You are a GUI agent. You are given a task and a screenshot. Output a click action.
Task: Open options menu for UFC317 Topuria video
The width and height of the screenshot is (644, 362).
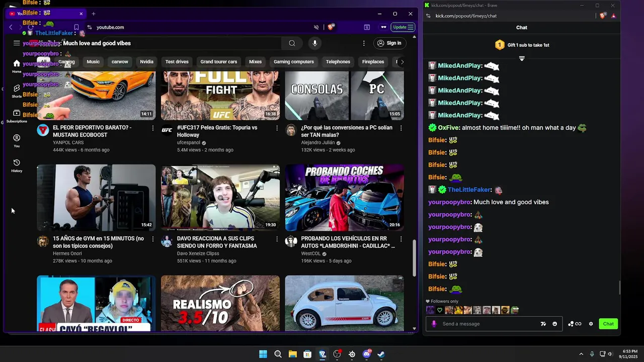click(277, 128)
